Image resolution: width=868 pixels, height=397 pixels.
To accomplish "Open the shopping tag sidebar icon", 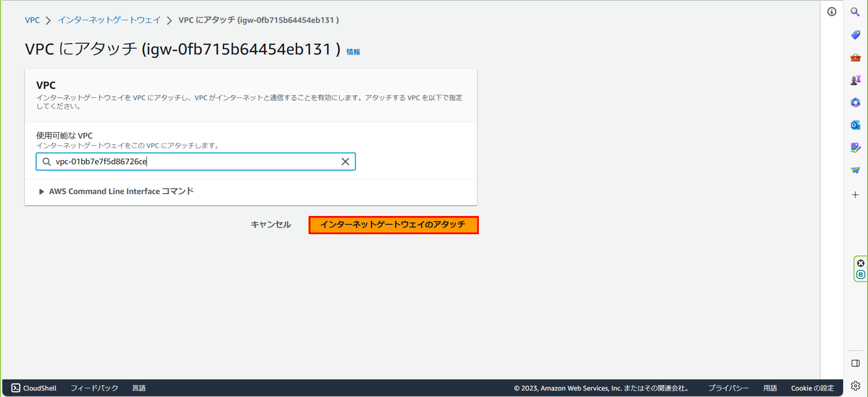I will (x=855, y=35).
